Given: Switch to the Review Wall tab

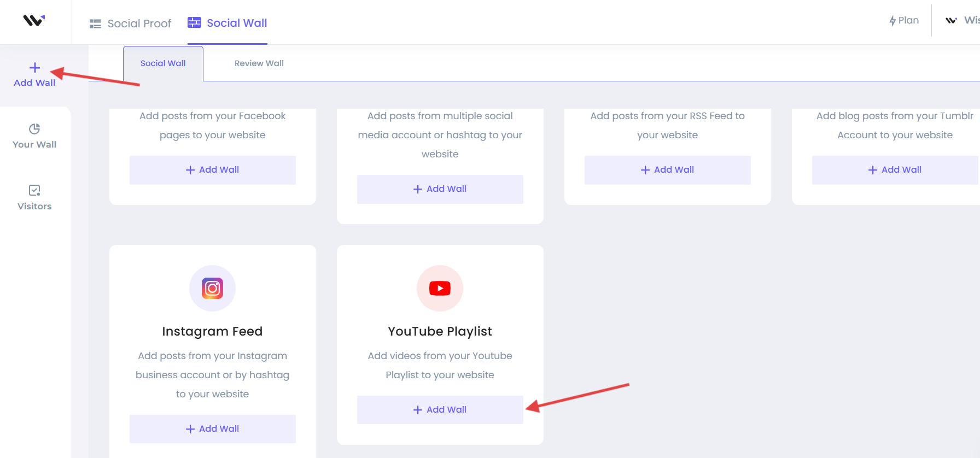Looking at the screenshot, I should 259,63.
